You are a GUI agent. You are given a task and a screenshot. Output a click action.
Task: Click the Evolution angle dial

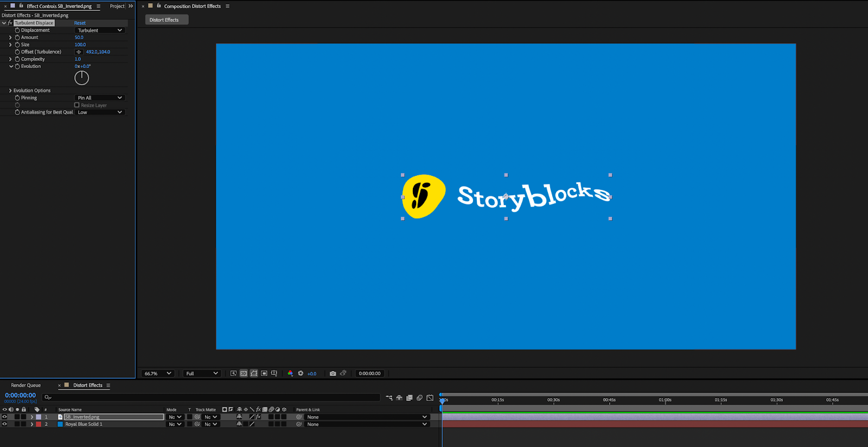pyautogui.click(x=81, y=78)
